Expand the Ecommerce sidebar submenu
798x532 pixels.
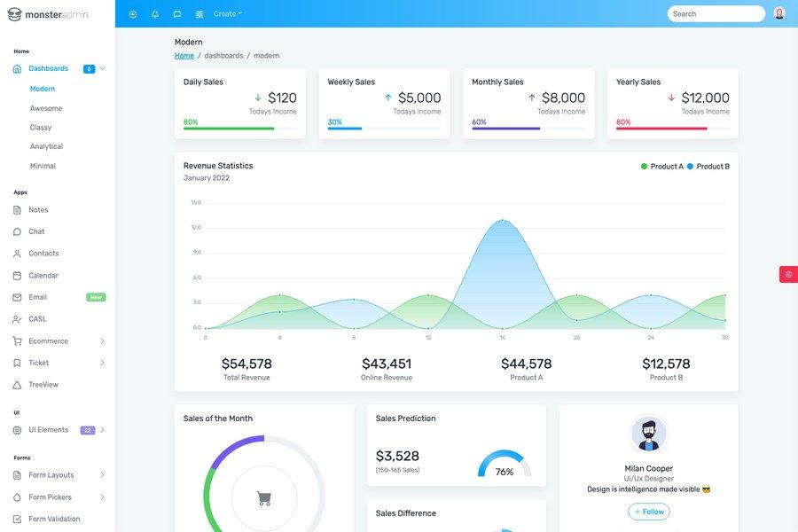pos(101,339)
